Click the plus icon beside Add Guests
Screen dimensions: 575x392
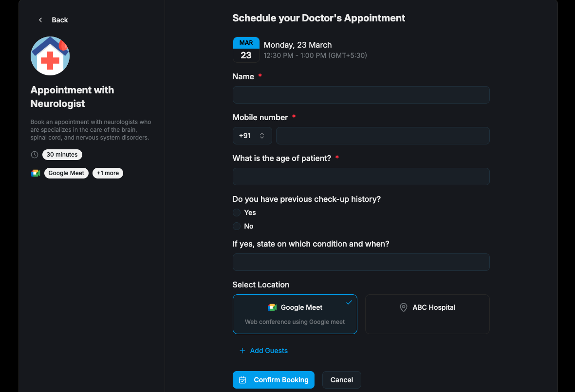tap(242, 351)
